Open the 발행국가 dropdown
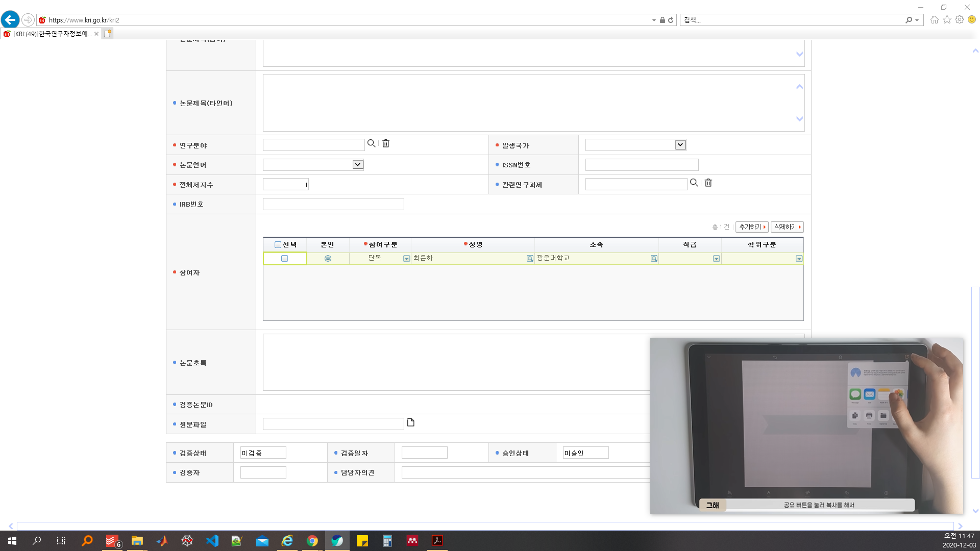Image resolution: width=980 pixels, height=551 pixels. (x=680, y=145)
